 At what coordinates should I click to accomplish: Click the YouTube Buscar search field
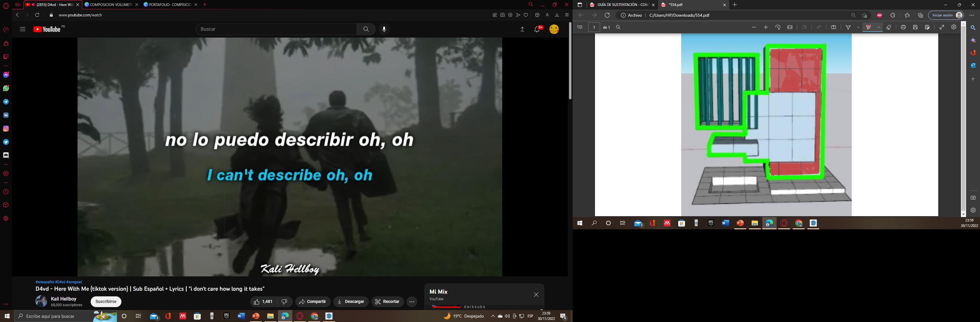tap(276, 29)
